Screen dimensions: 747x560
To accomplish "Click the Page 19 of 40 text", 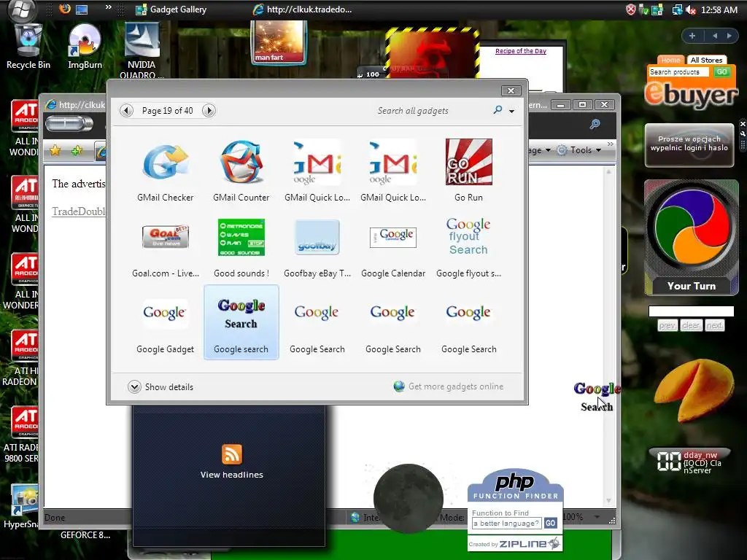I will 168,111.
